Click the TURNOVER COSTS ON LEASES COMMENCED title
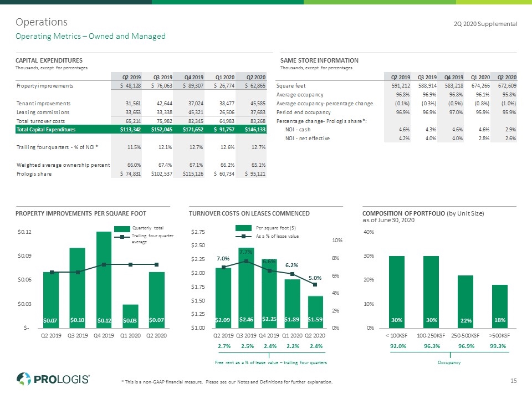This screenshot has height=399, width=532. [249, 213]
